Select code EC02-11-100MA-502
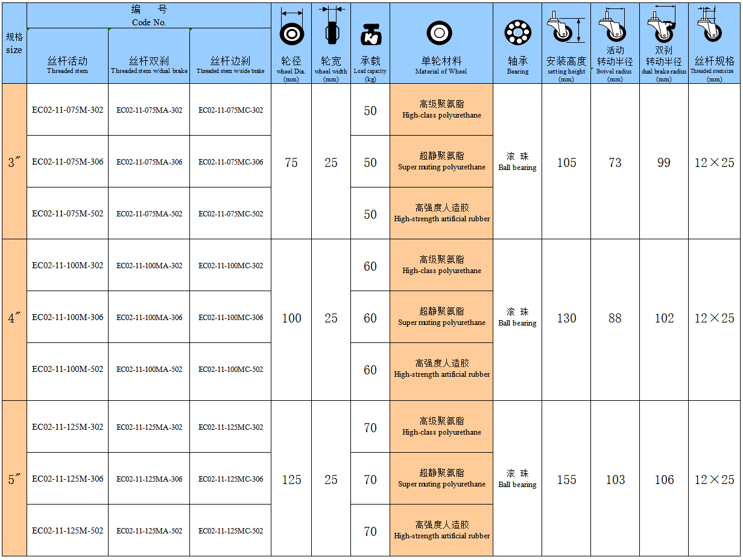Screen dimensions: 743x560 tap(149, 370)
